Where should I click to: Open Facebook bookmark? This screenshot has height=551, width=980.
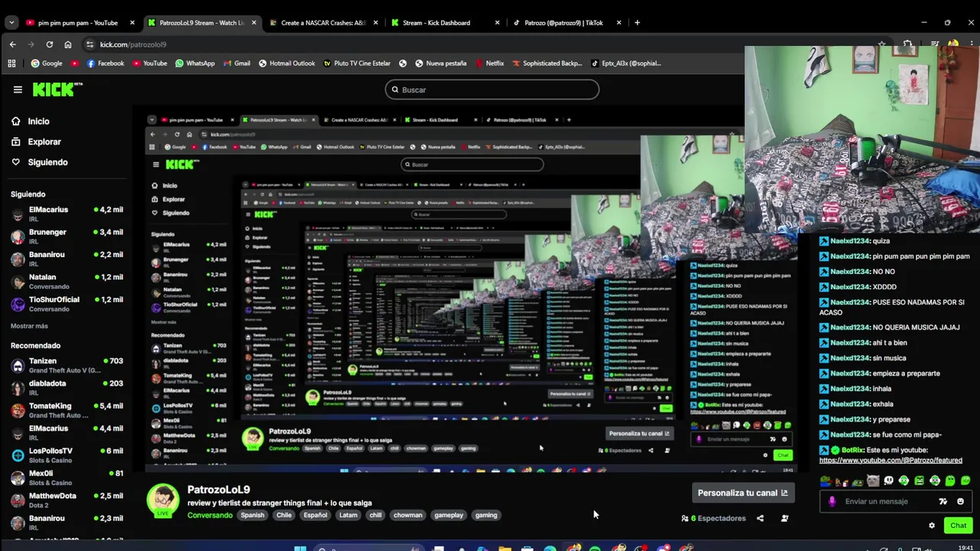click(106, 64)
